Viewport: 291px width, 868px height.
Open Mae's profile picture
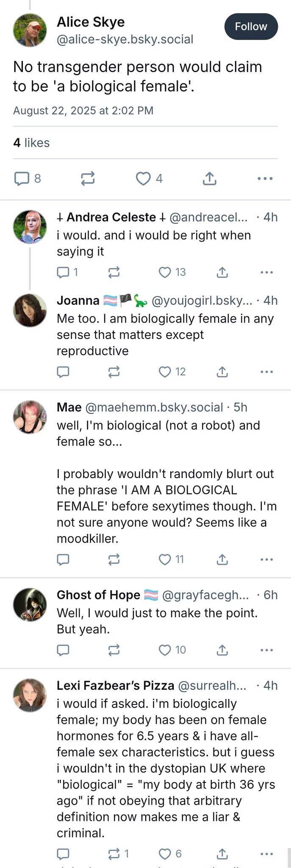point(30,417)
